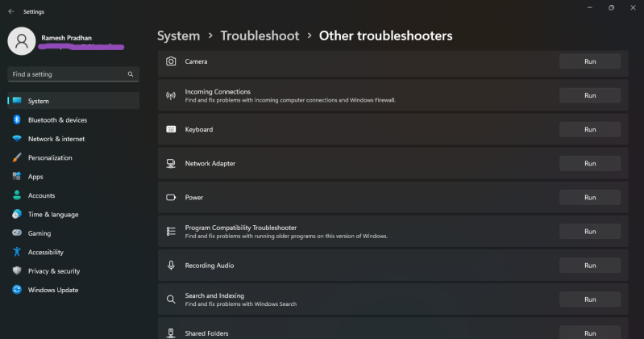Run the Search and Indexing troubleshooter
644x339 pixels.
pos(590,299)
